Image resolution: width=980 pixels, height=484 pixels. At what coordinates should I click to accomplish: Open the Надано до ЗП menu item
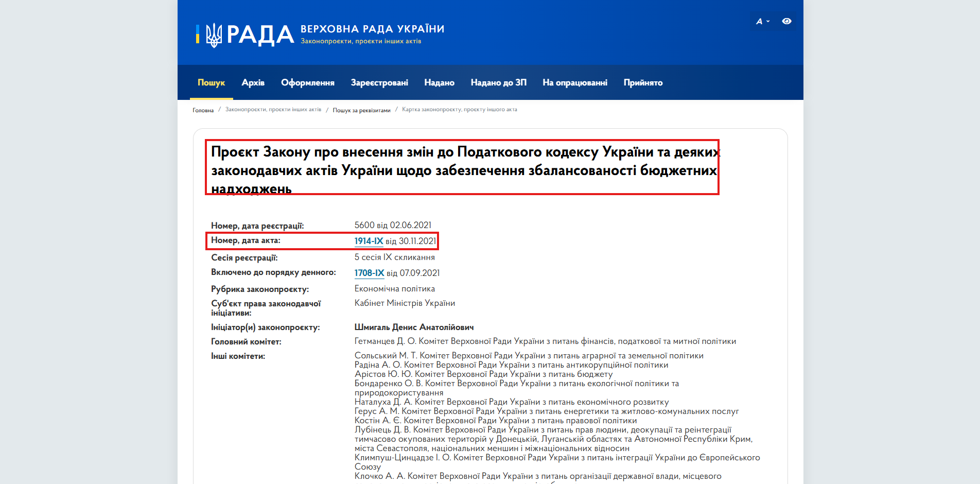pos(499,82)
